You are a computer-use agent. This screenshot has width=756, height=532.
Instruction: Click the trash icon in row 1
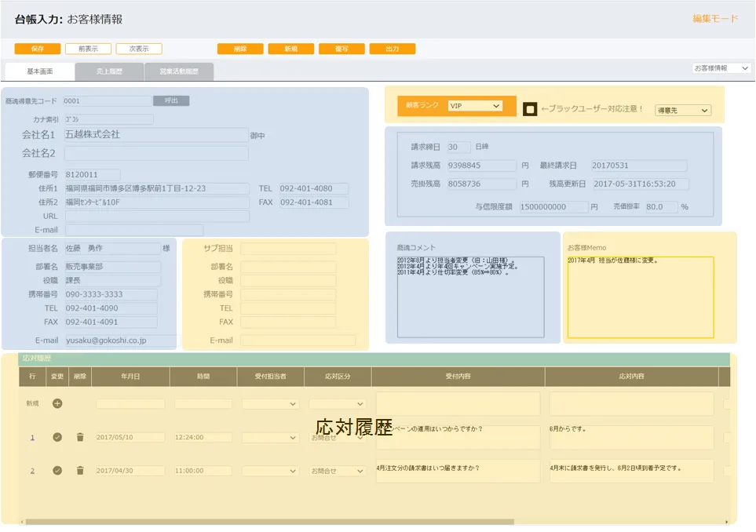point(80,437)
